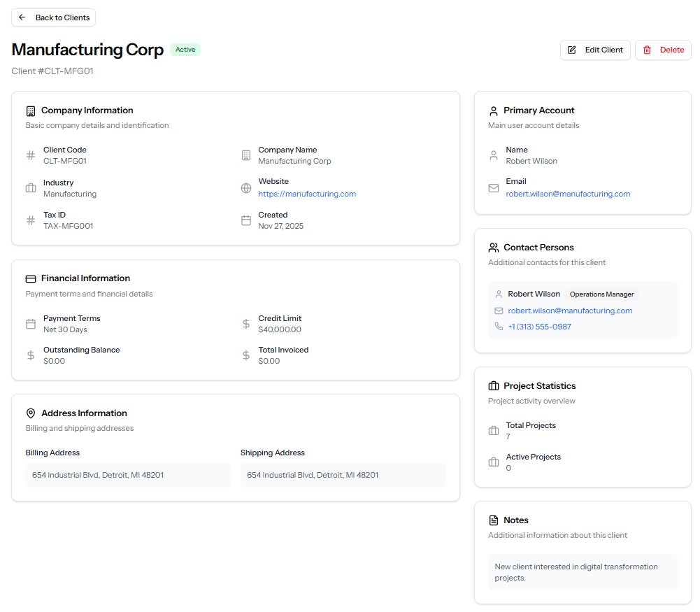Call +1 (313) 555-0987 from the contact card
Image resolution: width=700 pixels, height=612 pixels.
pyautogui.click(x=539, y=326)
